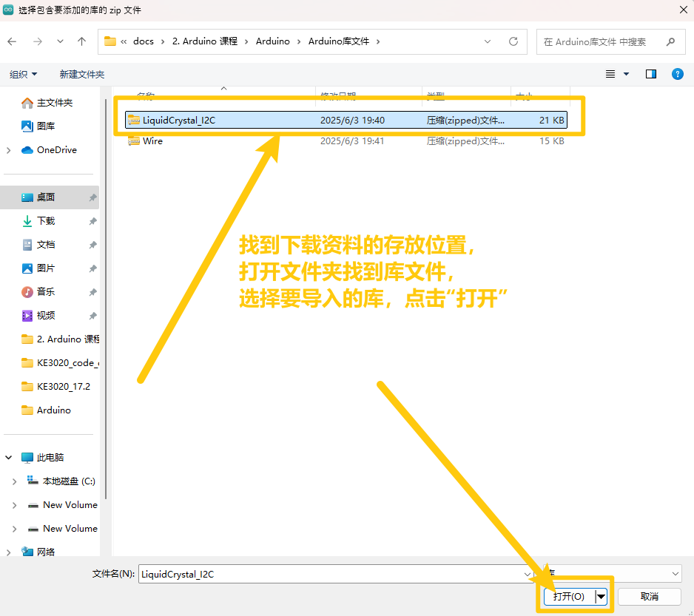Expand 本地磁盘 (C:) node
The image size is (694, 616).
click(x=14, y=481)
